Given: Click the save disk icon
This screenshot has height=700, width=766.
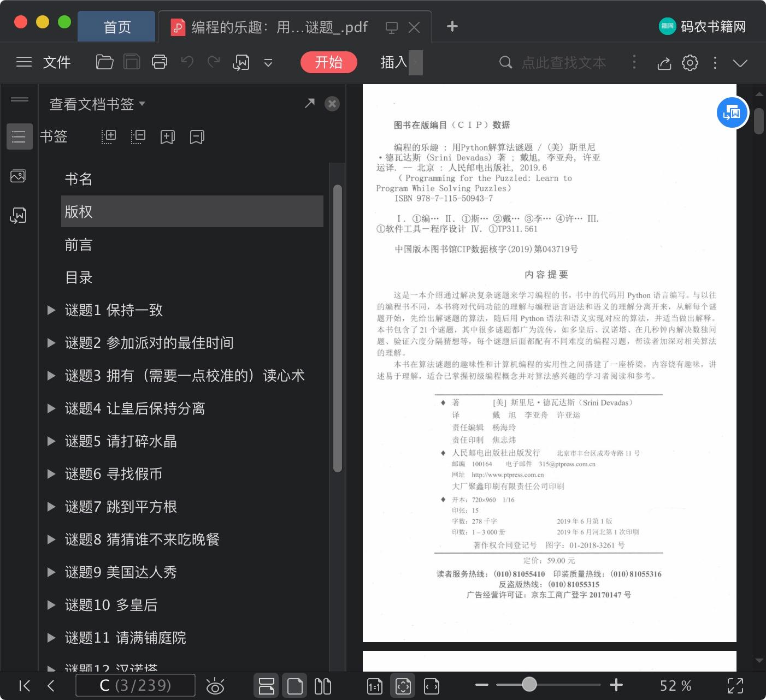Looking at the screenshot, I should (132, 62).
